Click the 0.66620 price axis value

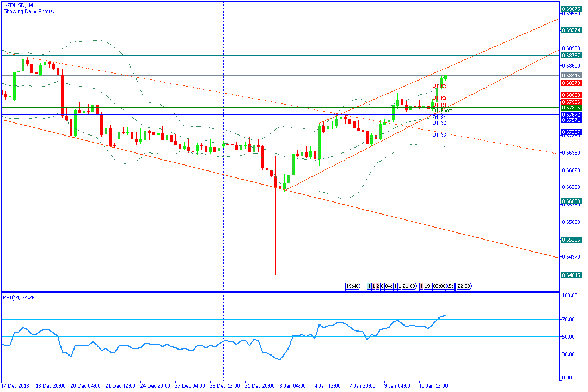pos(571,170)
